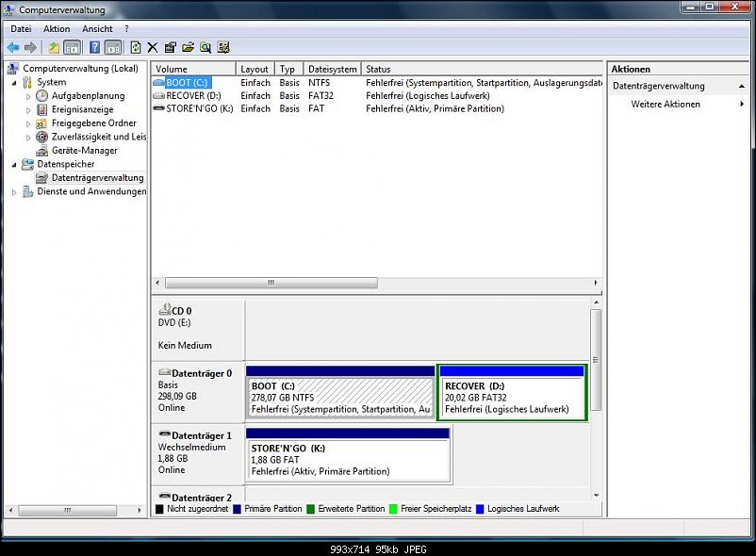Select Computerverwaltung (Lokal) root node

(80, 69)
